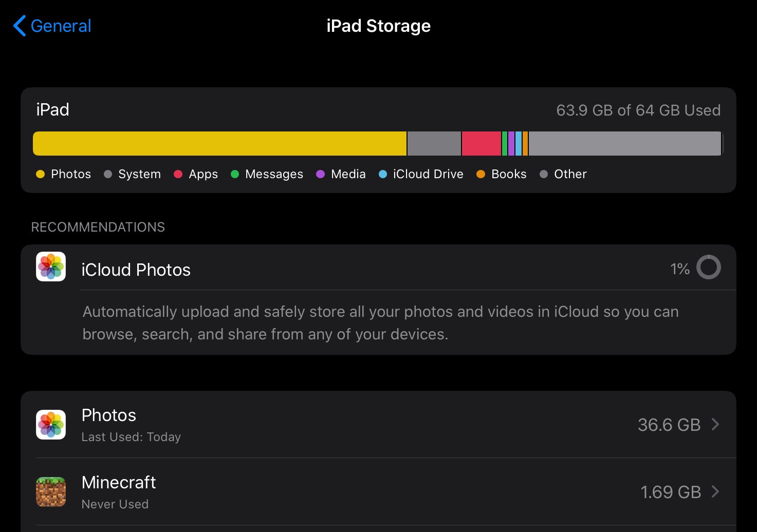Image resolution: width=757 pixels, height=532 pixels.
Task: Open the Photos 36.6 GB row
Action: (x=360, y=425)
